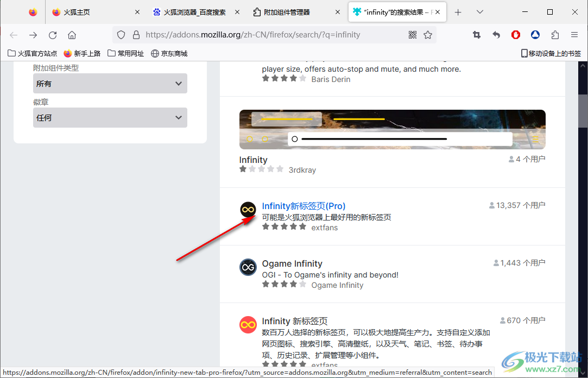Open the 常用网址 bookmark folder
Screen dimensions: 588x378
pos(125,54)
